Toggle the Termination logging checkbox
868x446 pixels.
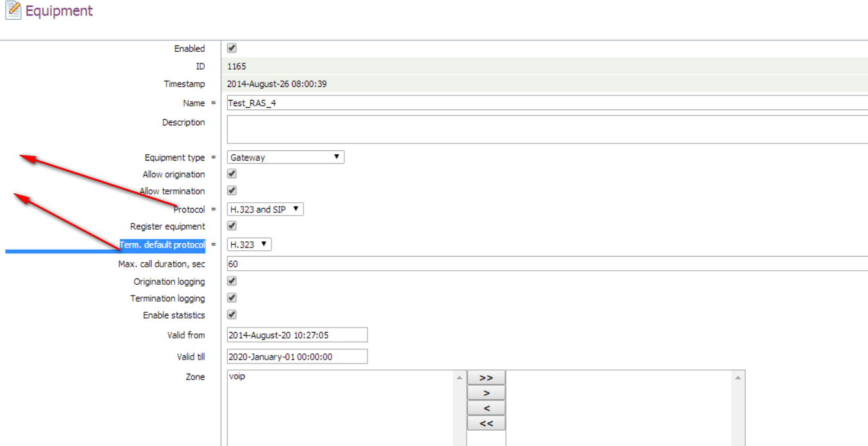pos(232,298)
